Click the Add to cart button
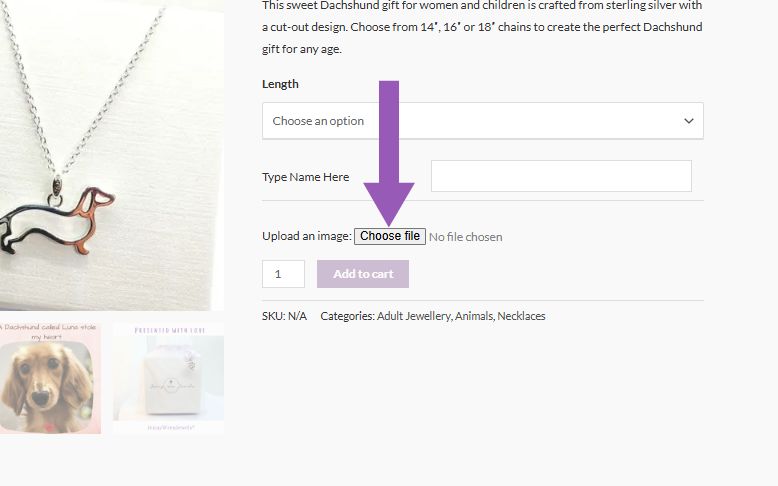Image resolution: width=778 pixels, height=486 pixels. [363, 274]
